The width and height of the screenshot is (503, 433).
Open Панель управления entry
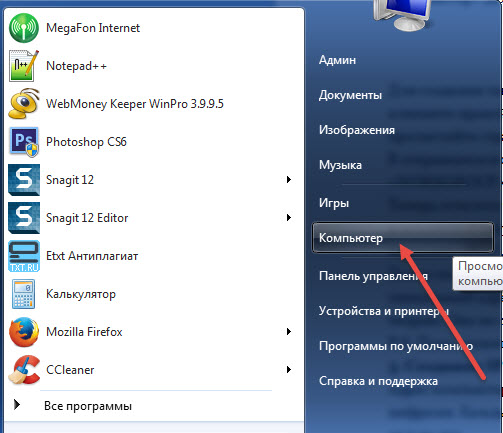point(373,276)
